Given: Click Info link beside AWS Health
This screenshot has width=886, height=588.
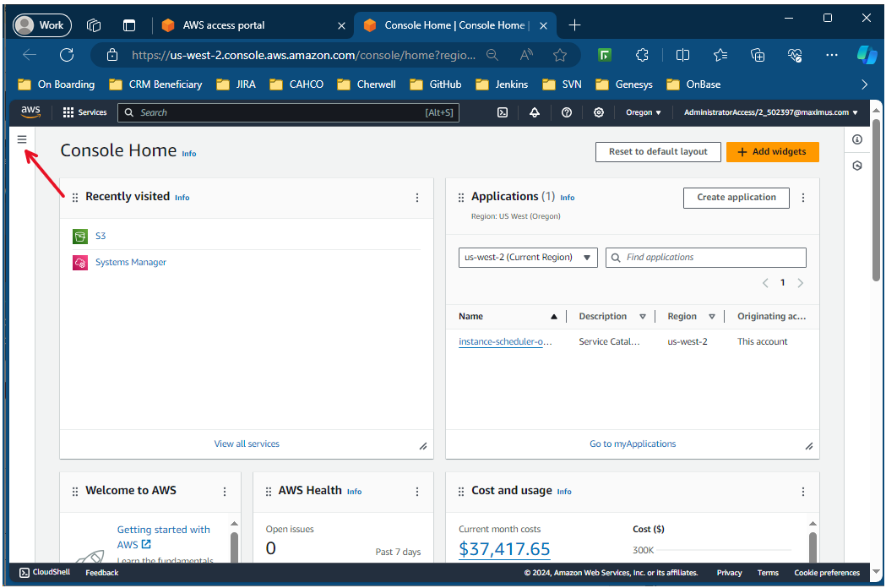Looking at the screenshot, I should point(354,492).
